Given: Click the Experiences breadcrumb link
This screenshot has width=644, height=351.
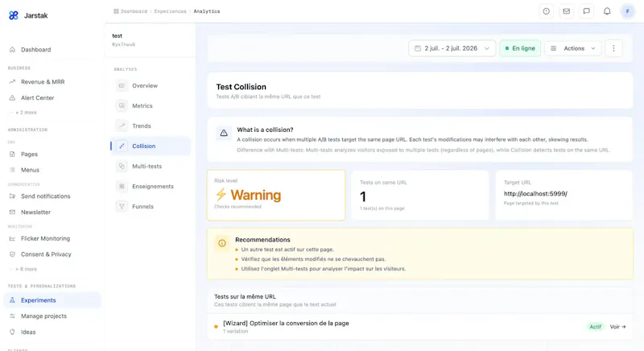Looking at the screenshot, I should click(171, 11).
